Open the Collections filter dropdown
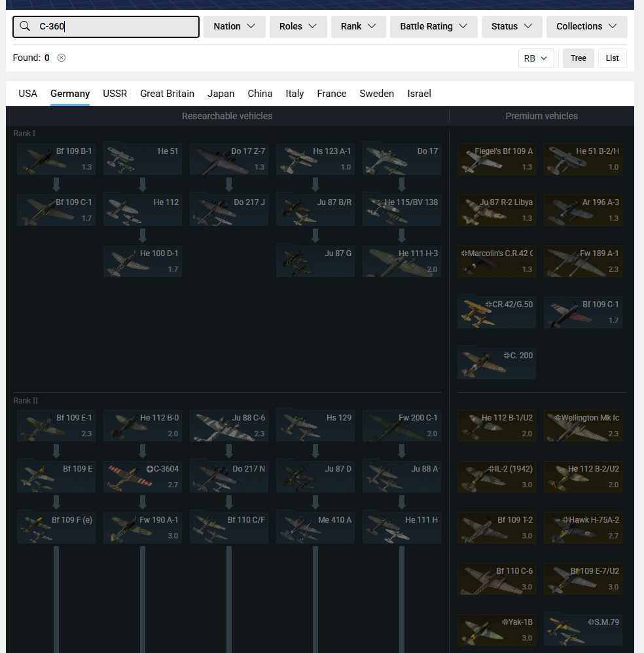This screenshot has width=644, height=653. tap(586, 27)
